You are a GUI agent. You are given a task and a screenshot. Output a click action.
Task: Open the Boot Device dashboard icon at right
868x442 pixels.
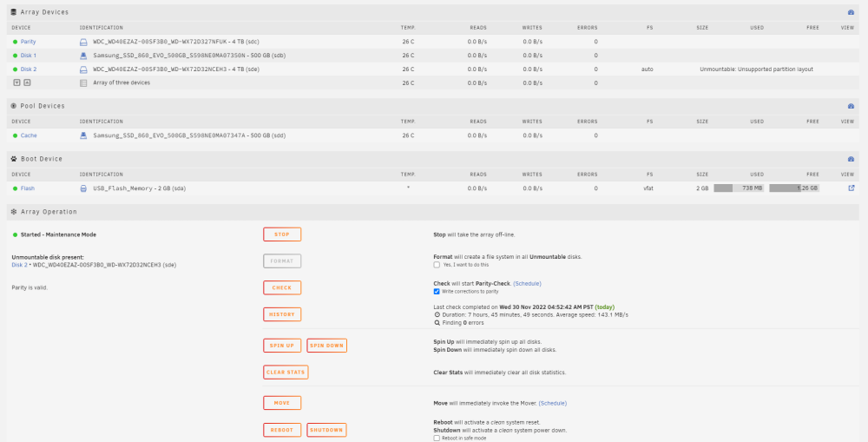click(851, 159)
